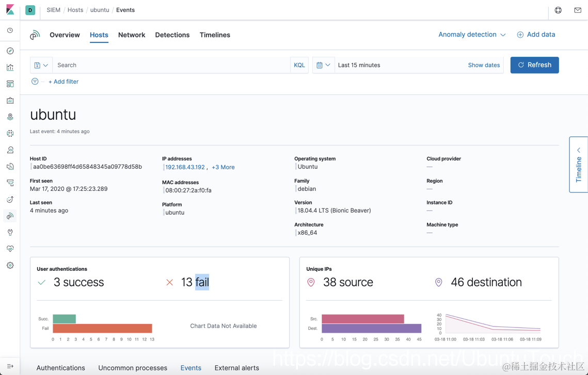Open Management gear icon
The width and height of the screenshot is (588, 375).
pos(10,265)
